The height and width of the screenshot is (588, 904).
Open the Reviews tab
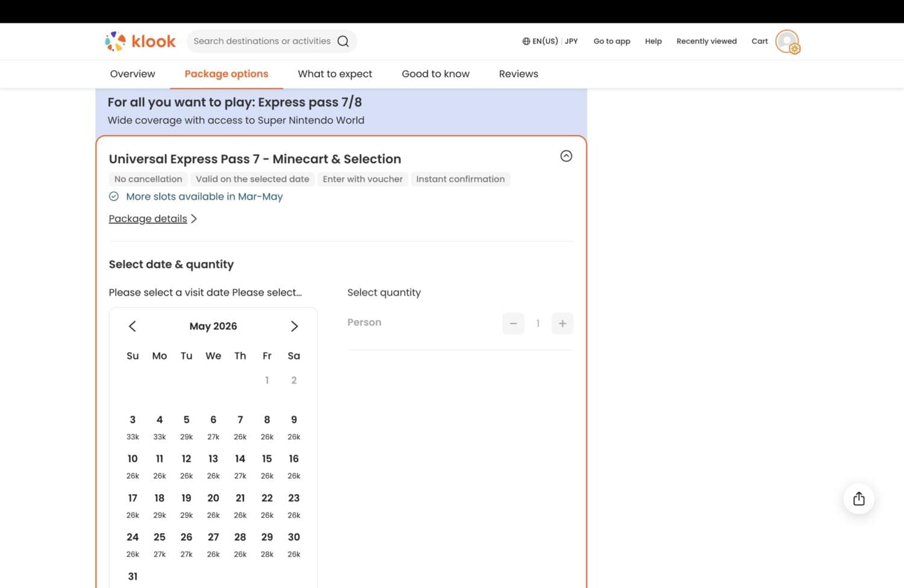[x=518, y=74]
